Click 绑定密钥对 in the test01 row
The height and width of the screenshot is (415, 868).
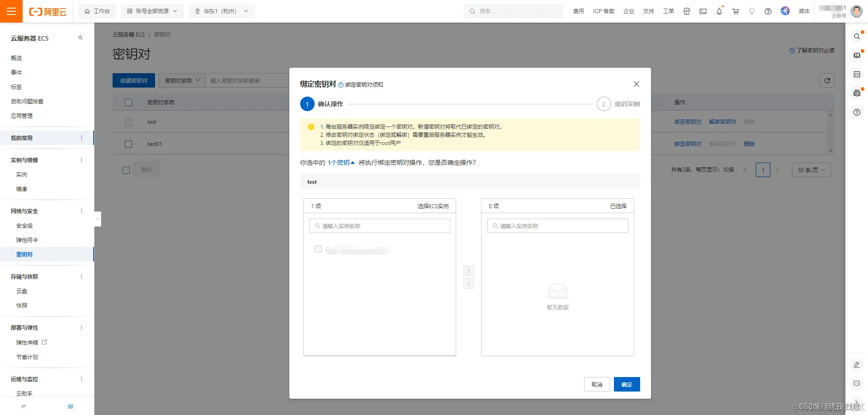[688, 144]
